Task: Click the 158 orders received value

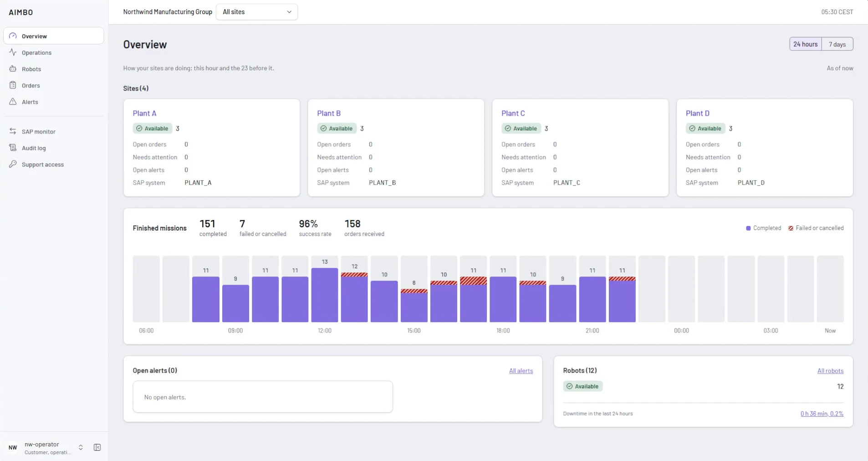Action: 352,224
